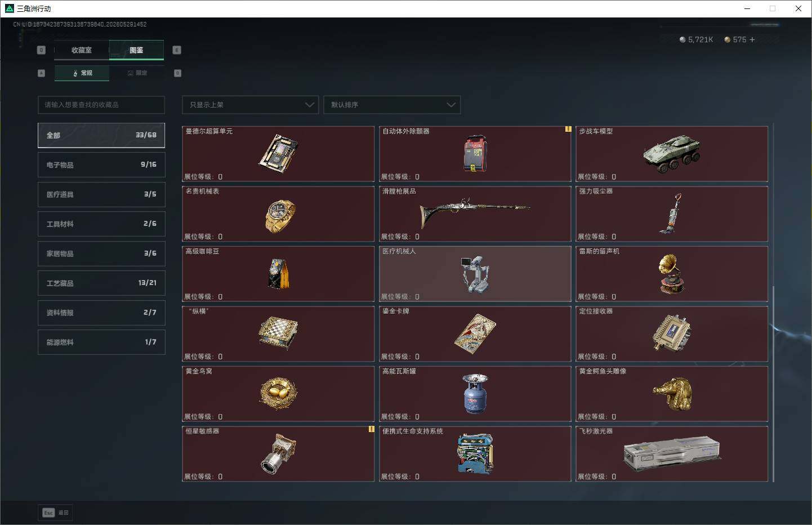Click the plus icon beside 575 currency

tap(752, 39)
